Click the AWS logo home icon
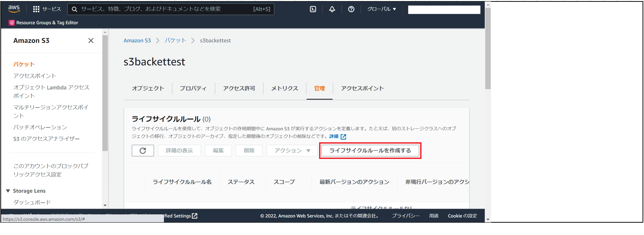This screenshot has height=235, width=644. (14, 9)
